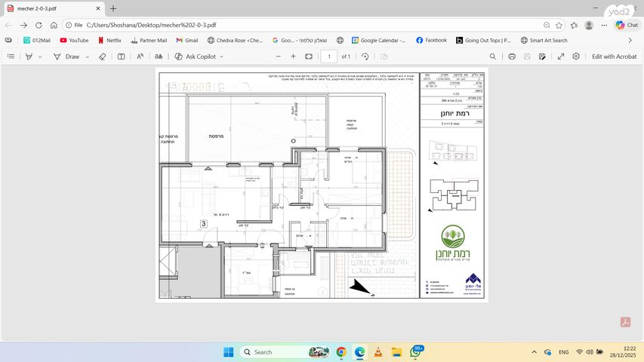The width and height of the screenshot is (644, 362).
Task: Open a new browser tab
Action: click(x=113, y=8)
